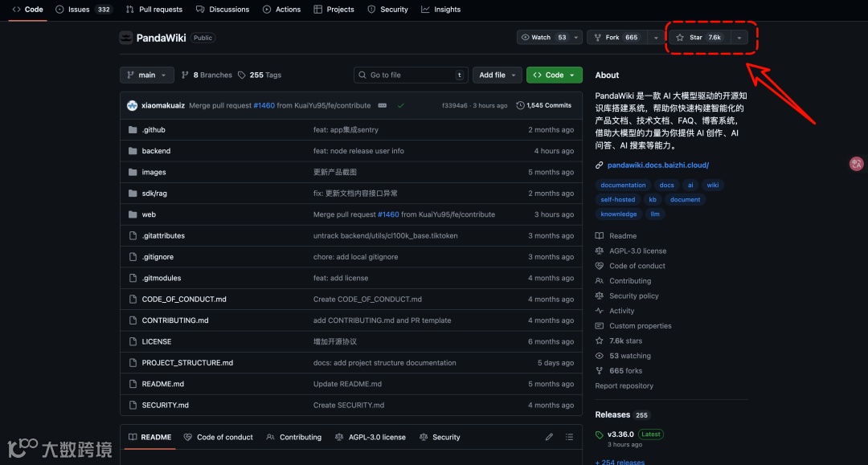Click the PandaWiki repository logo icon

126,38
